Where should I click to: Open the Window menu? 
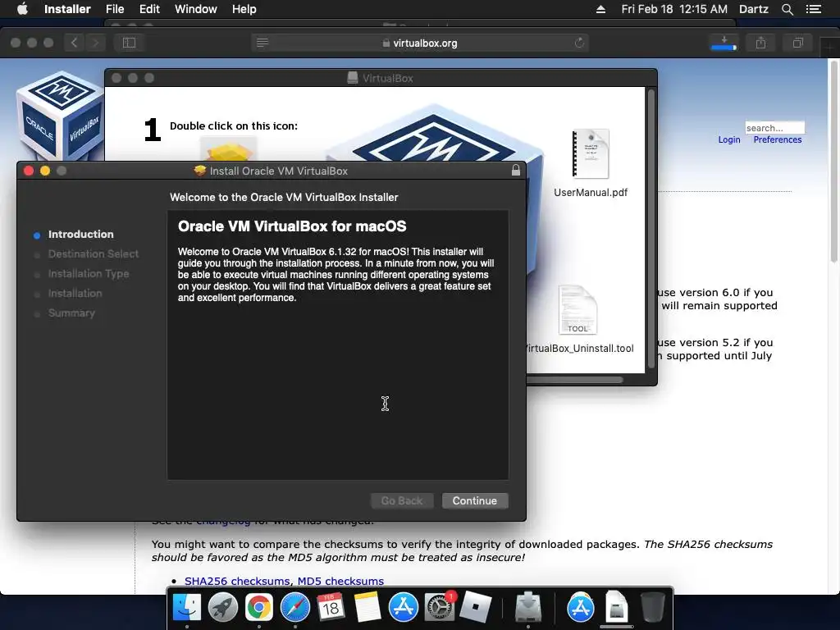click(x=195, y=9)
